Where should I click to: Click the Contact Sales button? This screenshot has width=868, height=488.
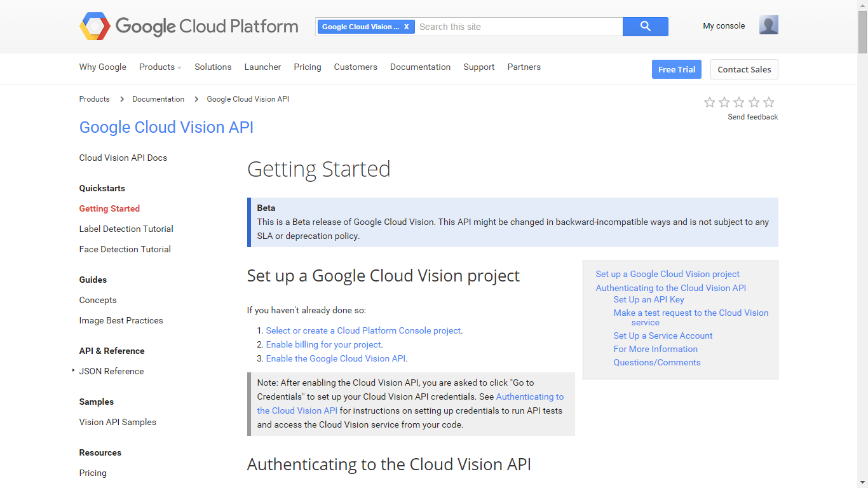[x=744, y=69]
